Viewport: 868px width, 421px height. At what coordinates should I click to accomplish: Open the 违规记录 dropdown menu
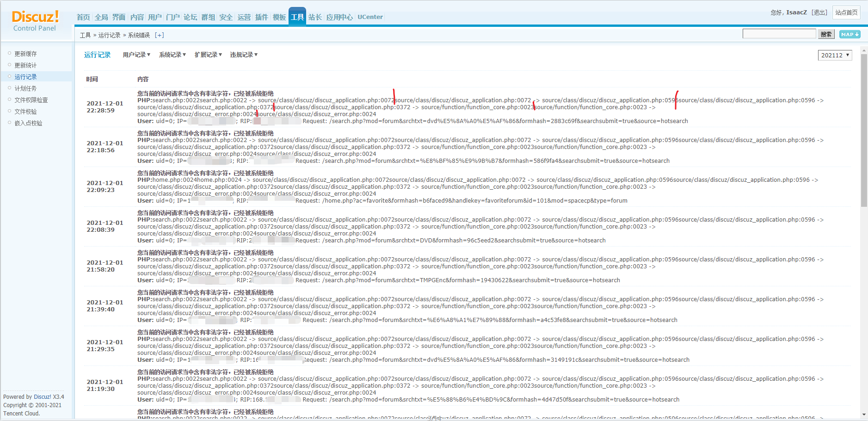[x=244, y=55]
